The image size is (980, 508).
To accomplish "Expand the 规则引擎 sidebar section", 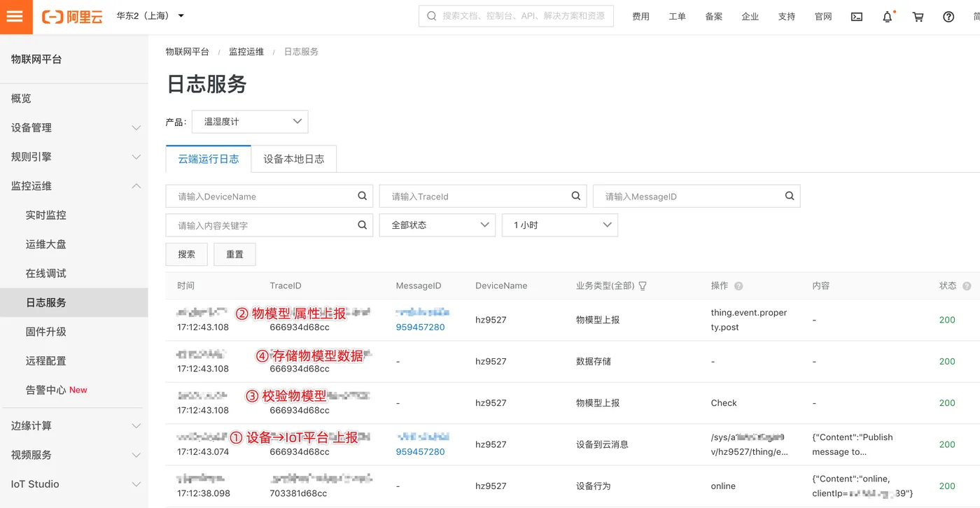I will [x=74, y=157].
